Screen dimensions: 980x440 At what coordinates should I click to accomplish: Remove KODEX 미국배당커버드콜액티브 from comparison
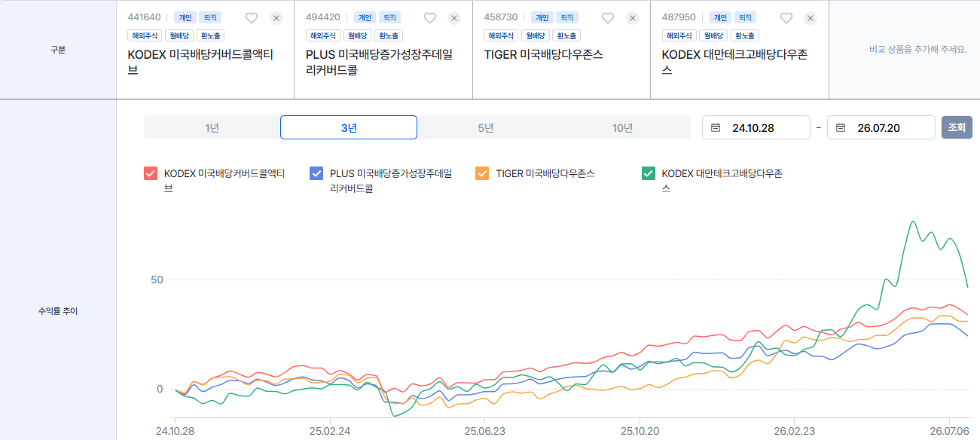pos(276,18)
